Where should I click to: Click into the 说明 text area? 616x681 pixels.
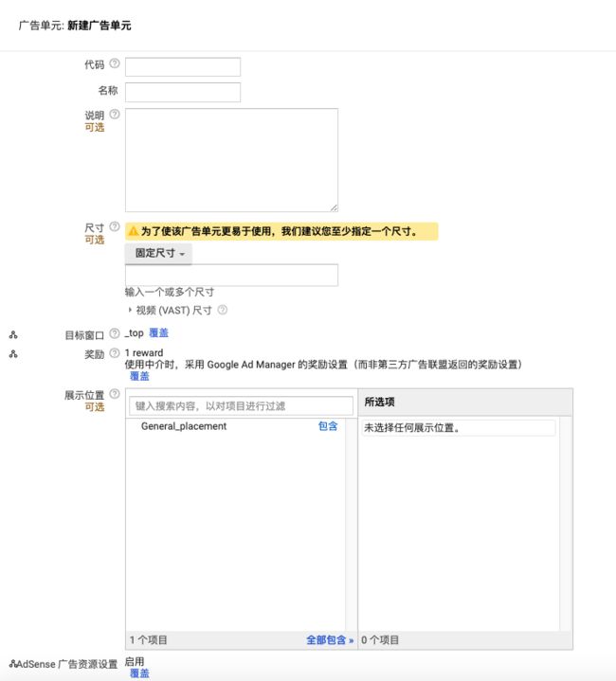[231, 160]
